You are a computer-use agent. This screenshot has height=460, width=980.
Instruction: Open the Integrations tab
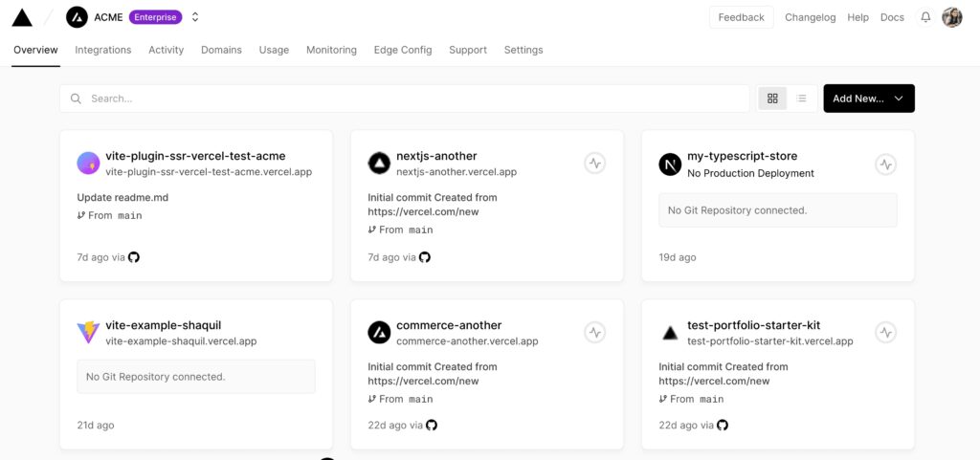(x=103, y=50)
